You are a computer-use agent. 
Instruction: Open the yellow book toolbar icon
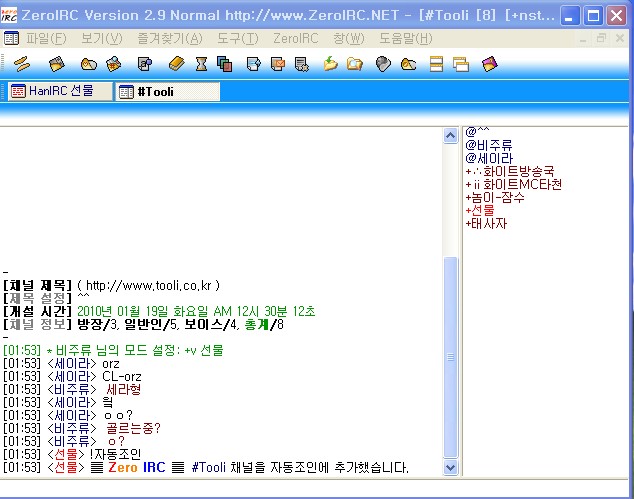pyautogui.click(x=176, y=64)
